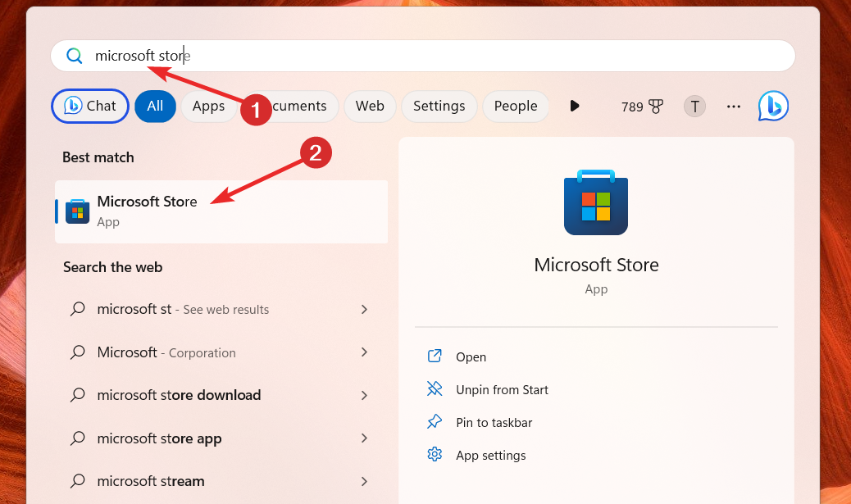This screenshot has height=504, width=851.
Task: Open the 789 rewards points trophy
Action: (642, 107)
